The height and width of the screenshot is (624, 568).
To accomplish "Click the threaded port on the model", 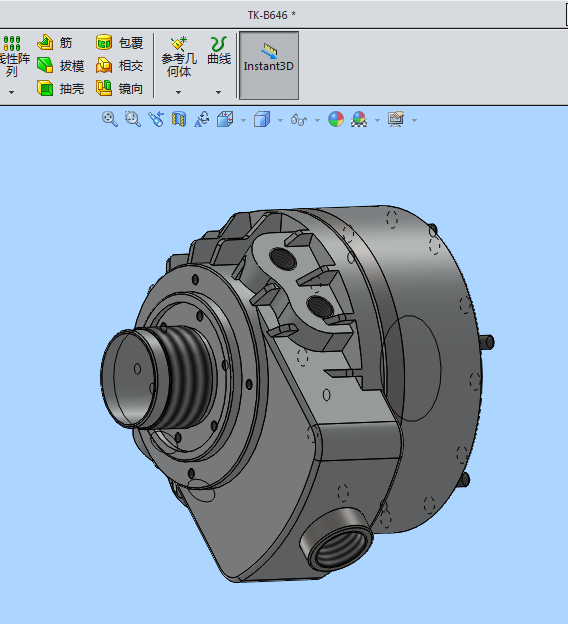I will [x=337, y=539].
